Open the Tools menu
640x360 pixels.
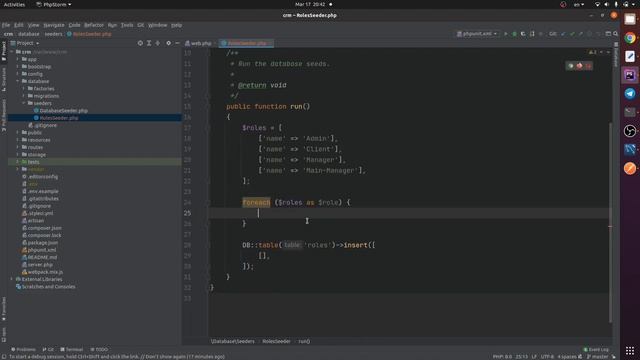click(x=127, y=25)
